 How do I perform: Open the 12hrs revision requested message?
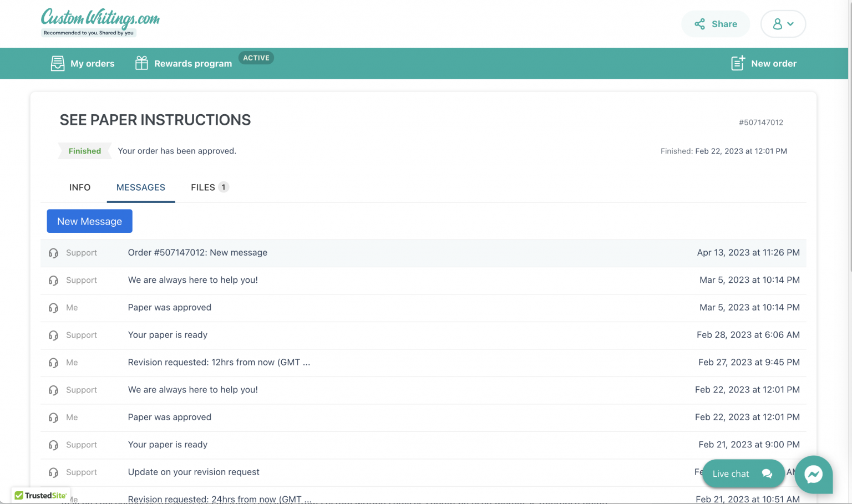tap(219, 362)
